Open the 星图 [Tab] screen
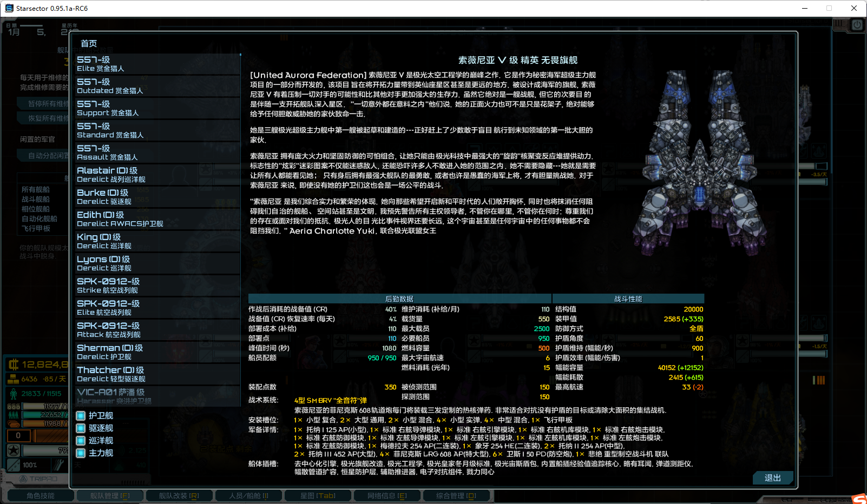Viewport: 867px width, 504px height. (x=318, y=495)
